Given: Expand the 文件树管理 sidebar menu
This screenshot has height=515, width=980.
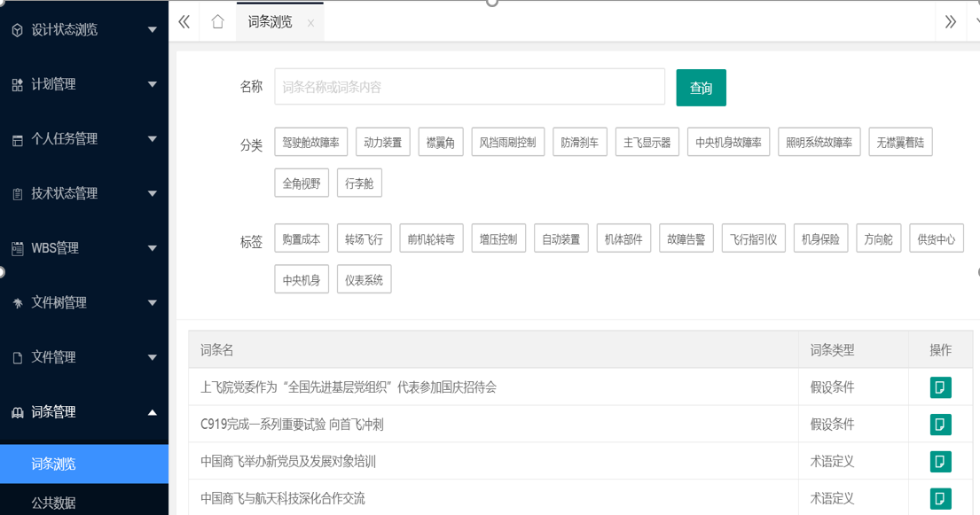Looking at the screenshot, I should point(83,303).
